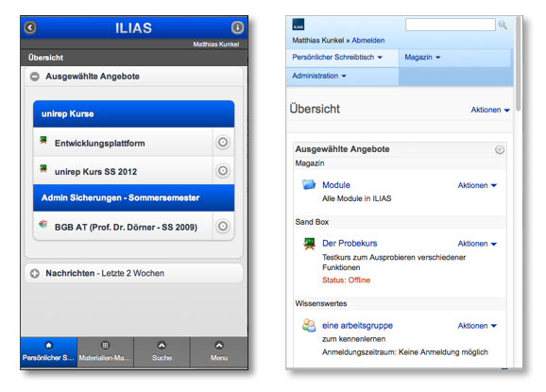Click the Abmelden link

(x=368, y=41)
